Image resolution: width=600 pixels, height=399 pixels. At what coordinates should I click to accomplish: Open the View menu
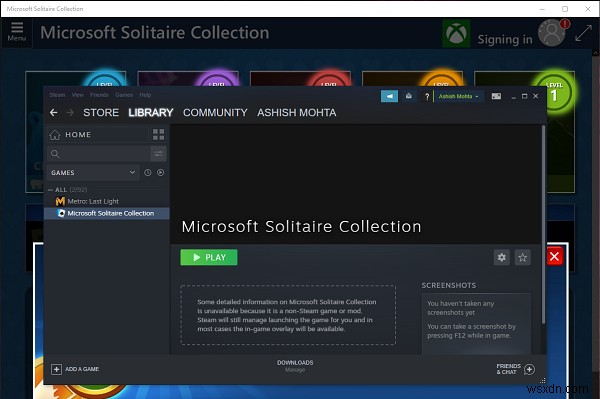pyautogui.click(x=78, y=95)
